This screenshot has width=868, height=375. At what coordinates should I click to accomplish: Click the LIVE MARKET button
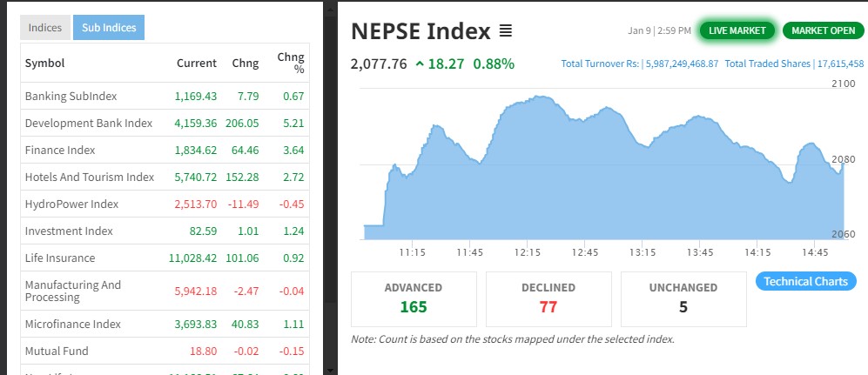[x=737, y=30]
